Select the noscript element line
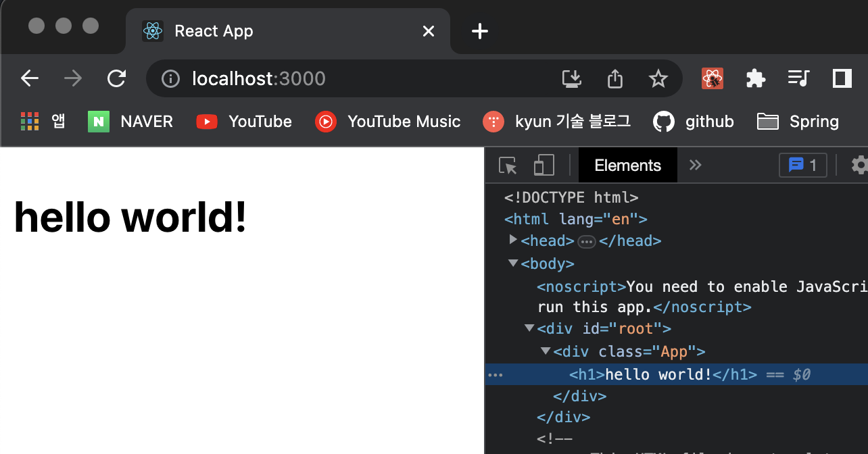 tap(702, 297)
